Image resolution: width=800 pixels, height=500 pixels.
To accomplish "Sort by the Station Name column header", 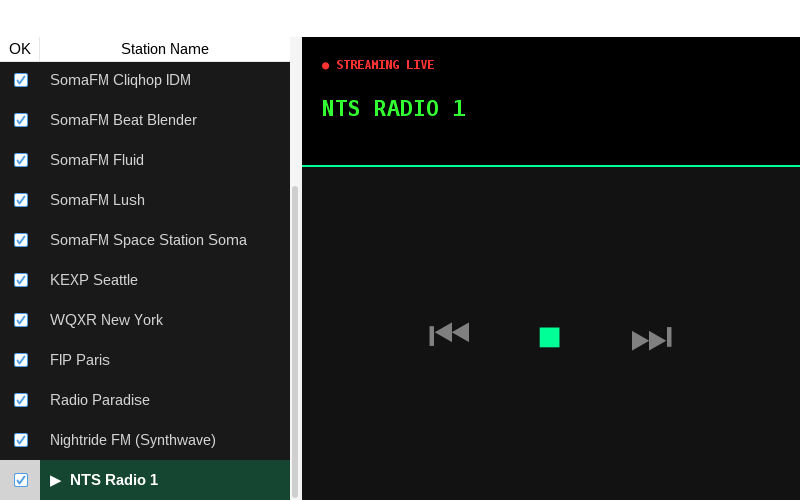I will (165, 49).
